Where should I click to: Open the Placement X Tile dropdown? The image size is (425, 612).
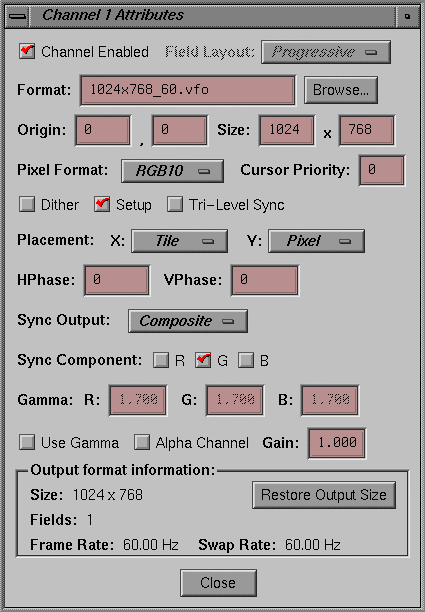click(180, 241)
